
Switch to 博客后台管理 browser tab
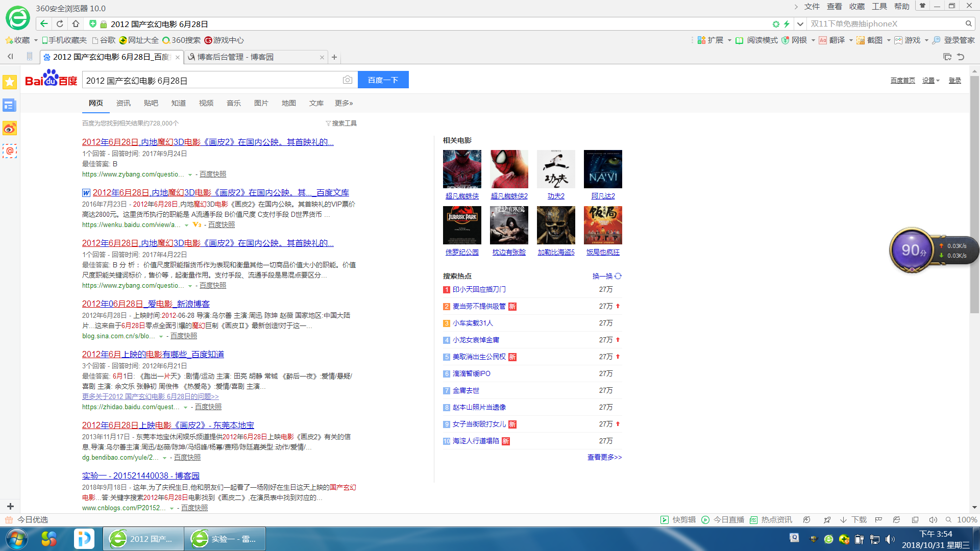point(235,57)
